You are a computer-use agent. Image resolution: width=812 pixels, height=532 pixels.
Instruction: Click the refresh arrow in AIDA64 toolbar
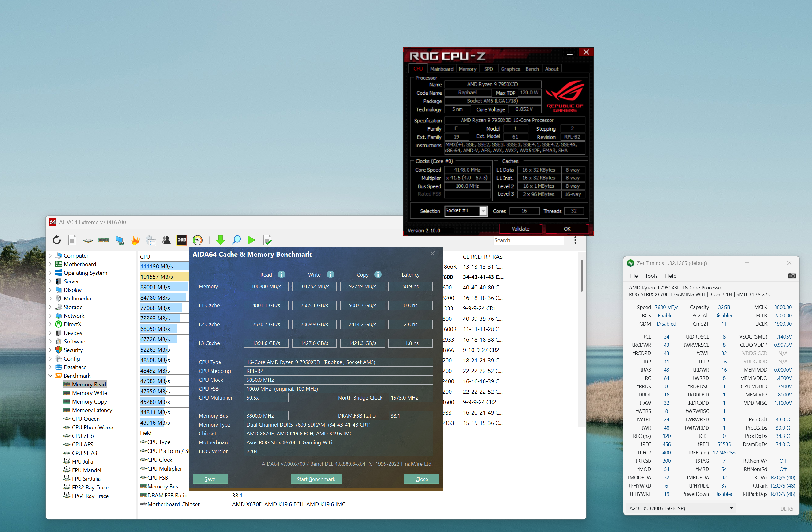click(57, 240)
